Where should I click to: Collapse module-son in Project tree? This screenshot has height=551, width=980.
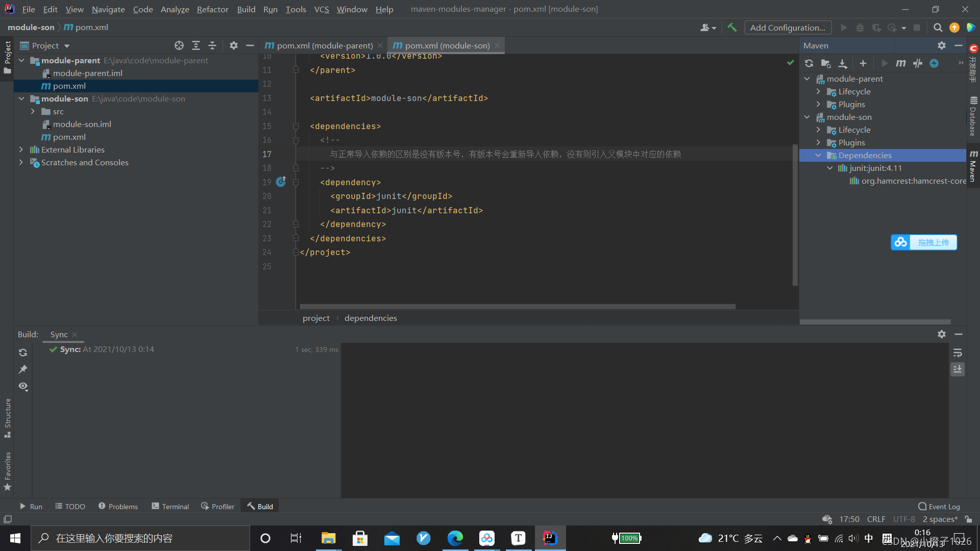coord(21,98)
